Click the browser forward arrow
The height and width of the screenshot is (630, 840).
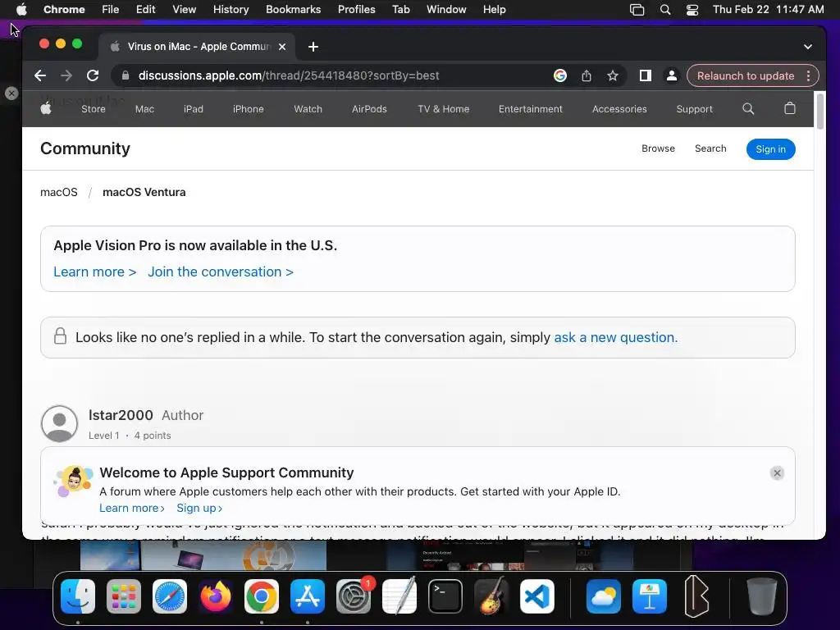click(x=66, y=75)
